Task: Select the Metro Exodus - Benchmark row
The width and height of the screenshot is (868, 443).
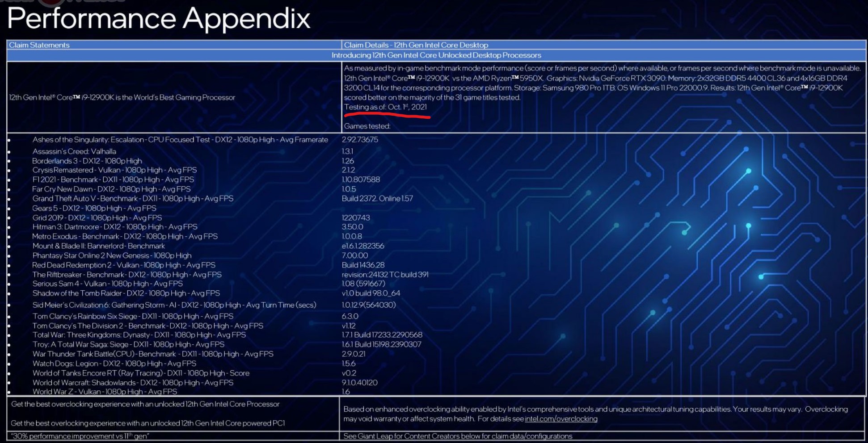Action: point(125,237)
